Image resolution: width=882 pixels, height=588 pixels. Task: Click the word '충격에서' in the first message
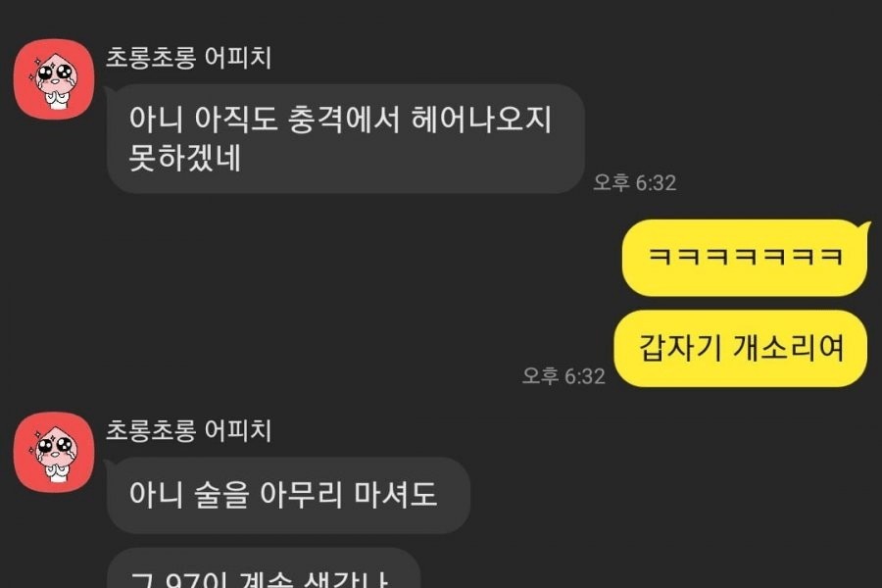pos(343,120)
